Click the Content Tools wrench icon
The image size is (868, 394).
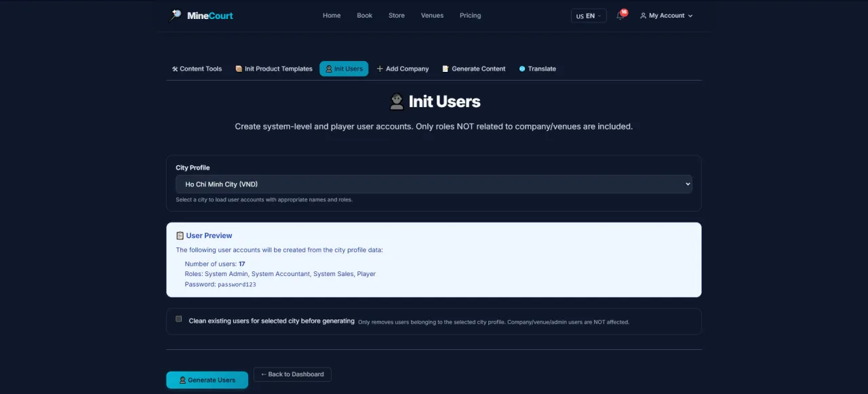pos(174,68)
